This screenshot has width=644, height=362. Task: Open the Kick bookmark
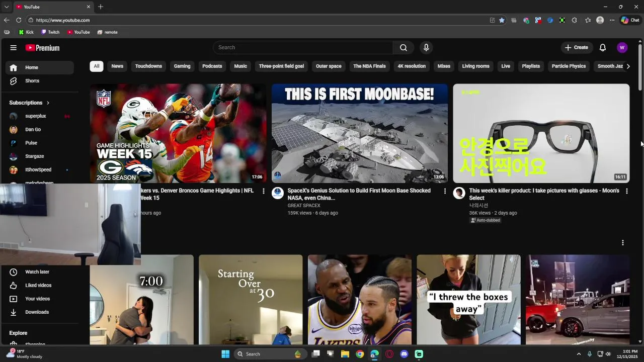coord(26,32)
